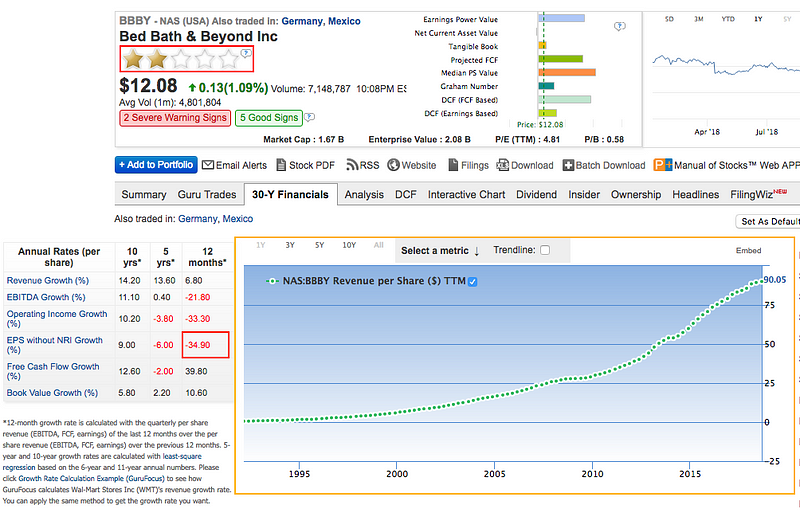800x512 pixels.
Task: Click help bubble in valuation bar chart
Action: coord(619,26)
